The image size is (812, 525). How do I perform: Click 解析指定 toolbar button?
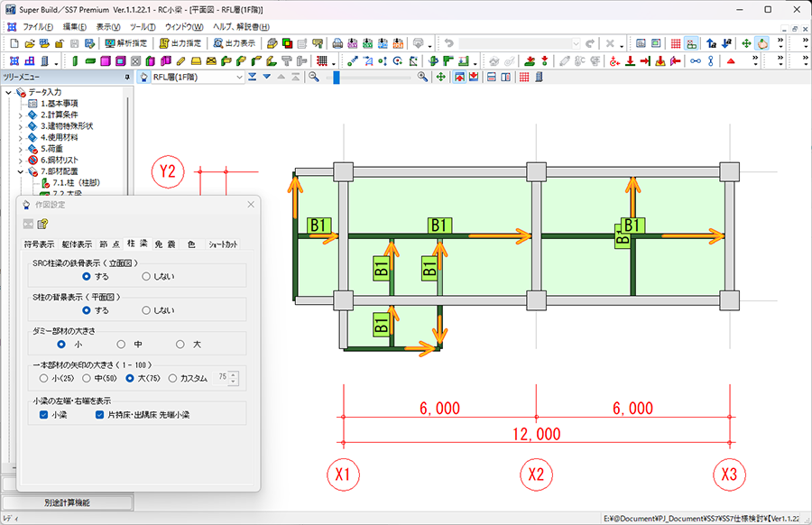[x=126, y=43]
